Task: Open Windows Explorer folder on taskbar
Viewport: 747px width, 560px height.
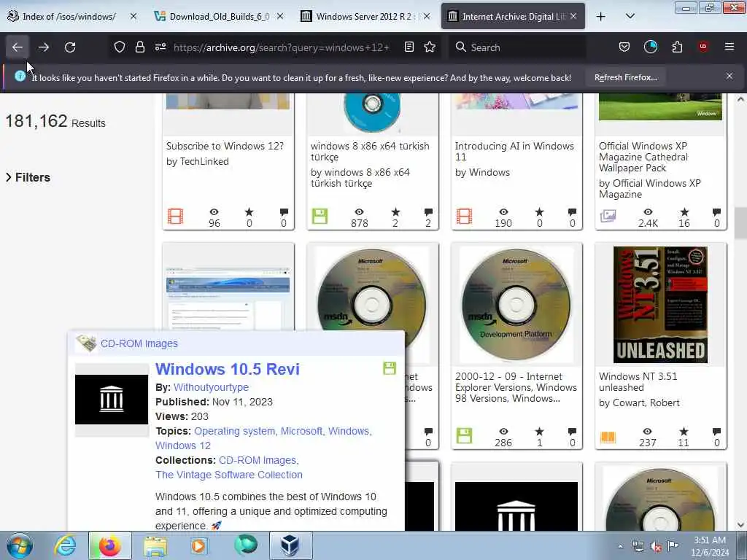Action: pyautogui.click(x=155, y=545)
